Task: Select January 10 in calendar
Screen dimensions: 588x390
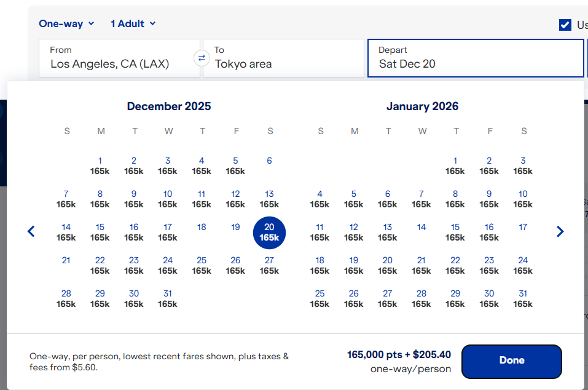Action: pyautogui.click(x=523, y=199)
